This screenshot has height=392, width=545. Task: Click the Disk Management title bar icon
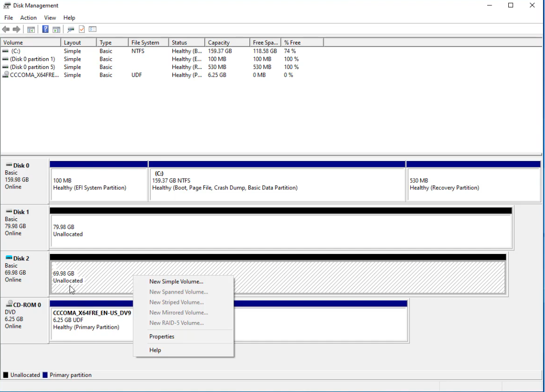[x=6, y=5]
